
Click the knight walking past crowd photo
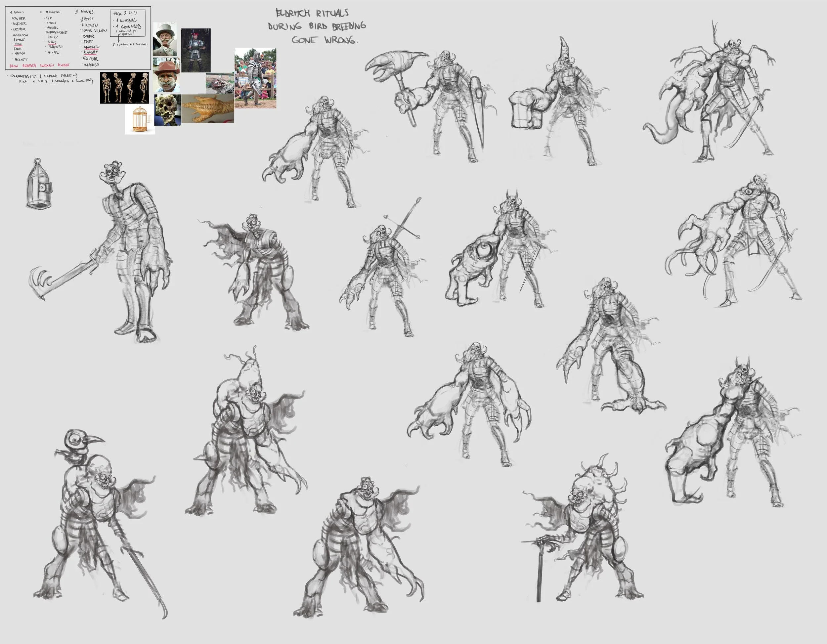(255, 78)
